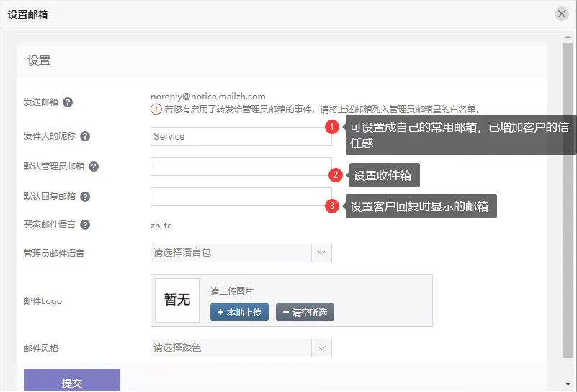Click question mark beside 买家邮件语言
This screenshot has width=577, height=392.
(x=85, y=225)
